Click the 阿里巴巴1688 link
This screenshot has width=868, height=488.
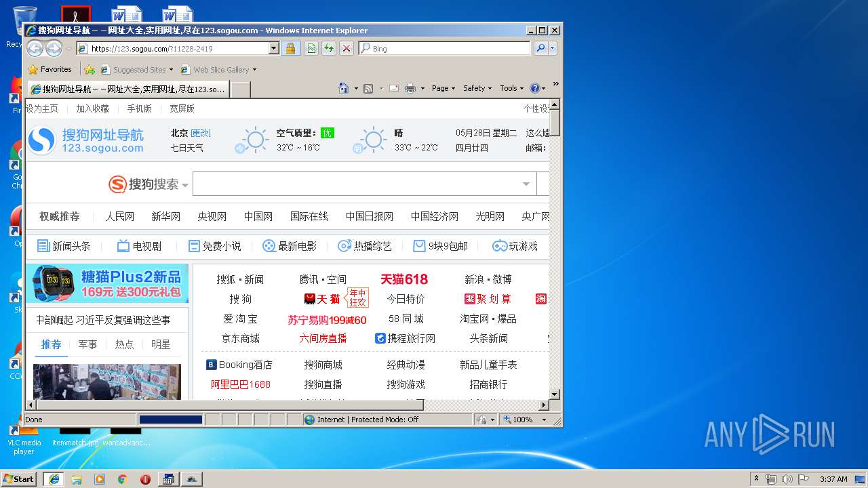click(241, 384)
